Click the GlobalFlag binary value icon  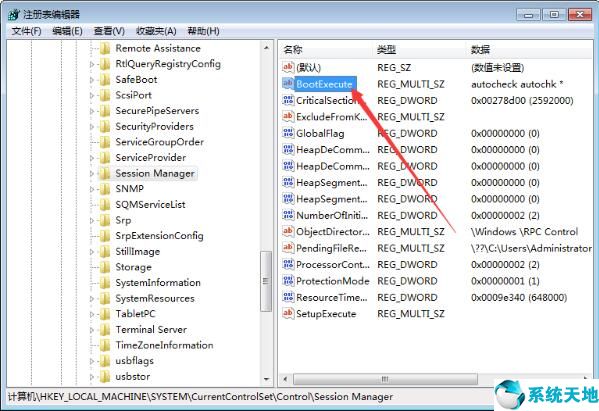click(x=288, y=133)
